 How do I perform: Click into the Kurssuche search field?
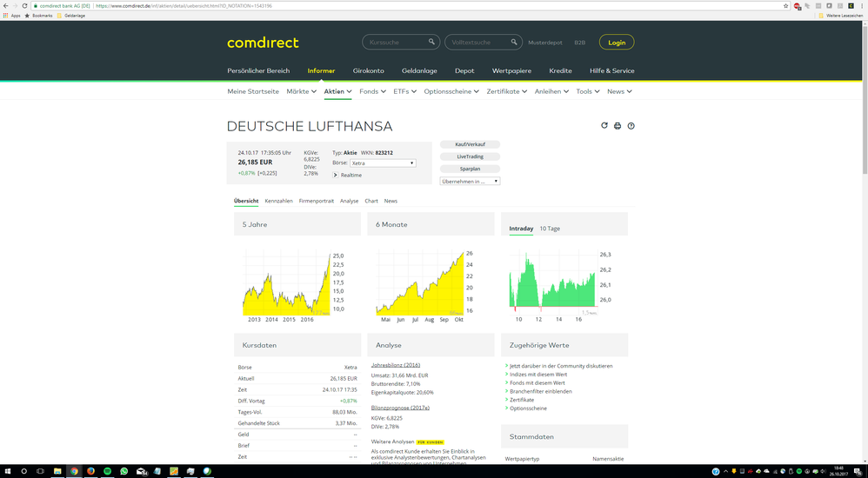[x=393, y=42]
